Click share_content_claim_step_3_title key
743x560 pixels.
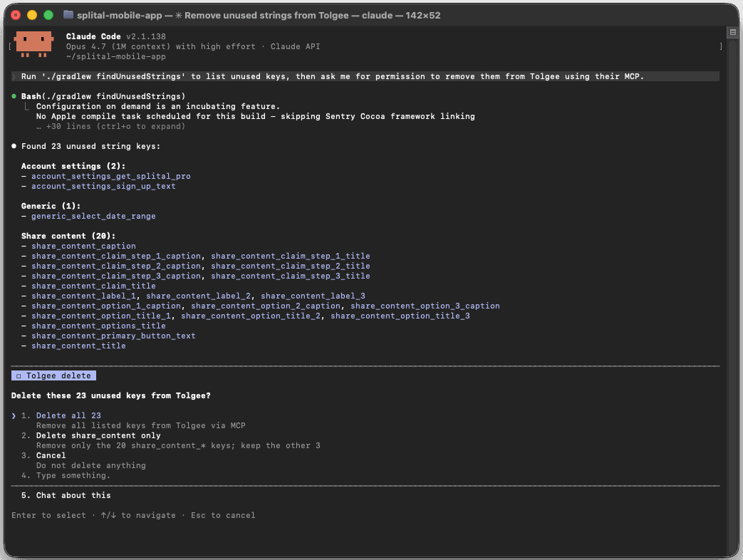tap(291, 276)
